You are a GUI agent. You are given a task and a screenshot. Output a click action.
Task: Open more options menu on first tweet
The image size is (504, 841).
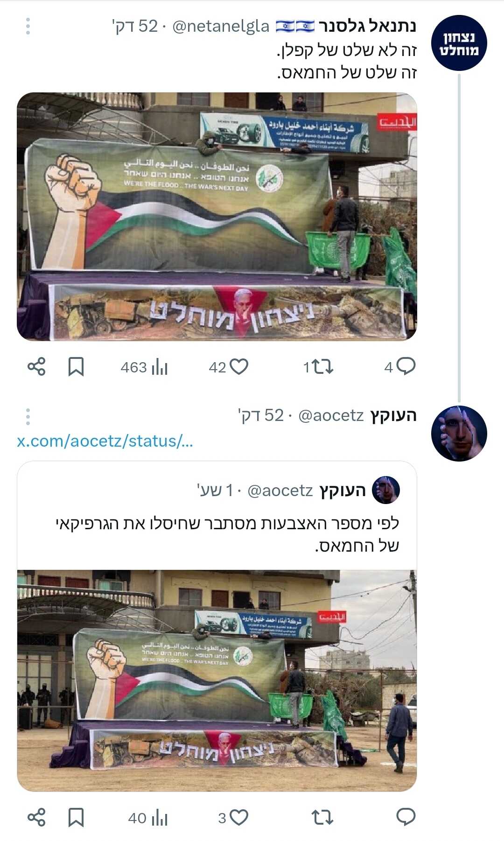point(28,26)
